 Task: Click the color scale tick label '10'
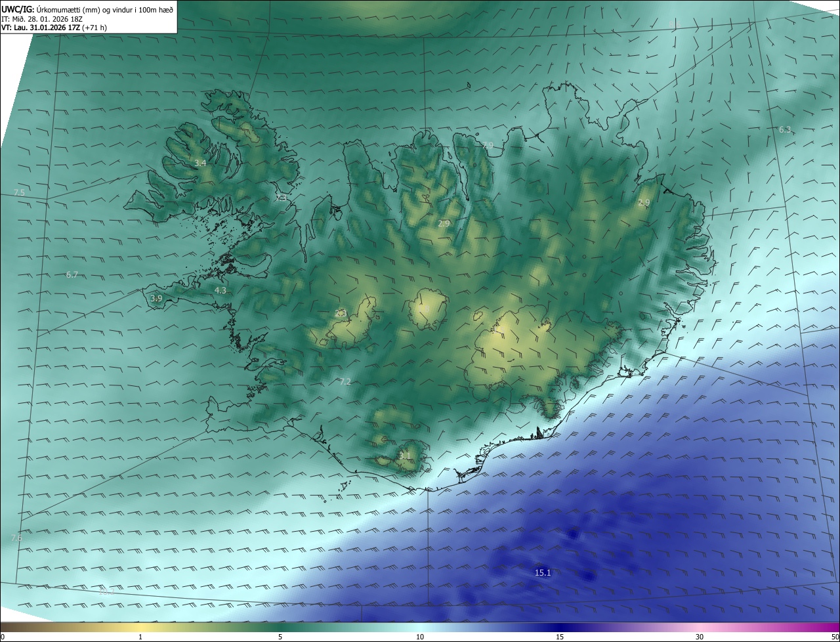pyautogui.click(x=420, y=637)
